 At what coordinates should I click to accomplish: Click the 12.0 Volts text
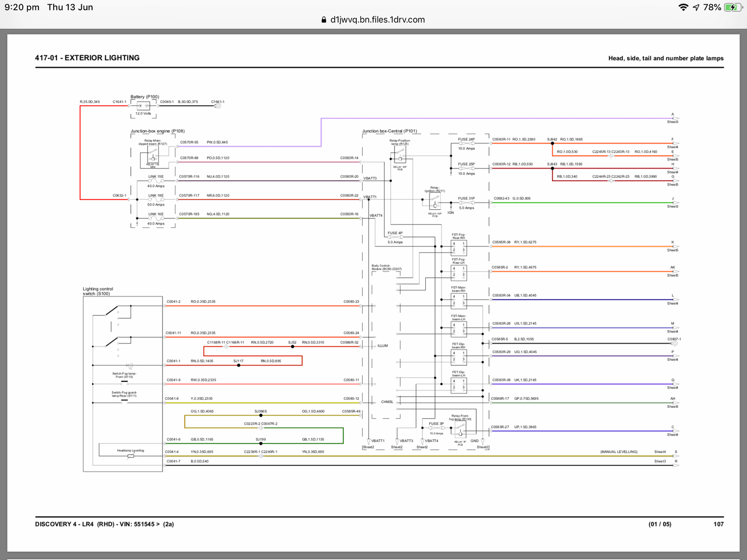(x=143, y=113)
